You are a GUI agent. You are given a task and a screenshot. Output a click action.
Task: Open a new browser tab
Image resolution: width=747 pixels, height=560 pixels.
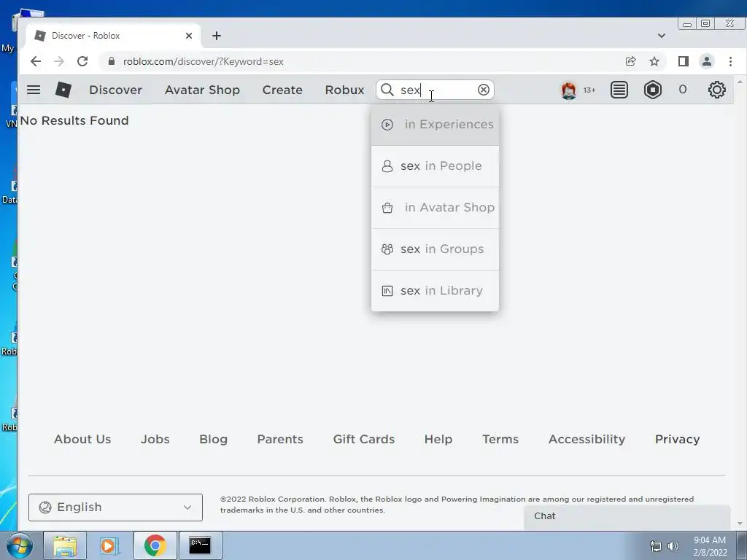tap(216, 36)
